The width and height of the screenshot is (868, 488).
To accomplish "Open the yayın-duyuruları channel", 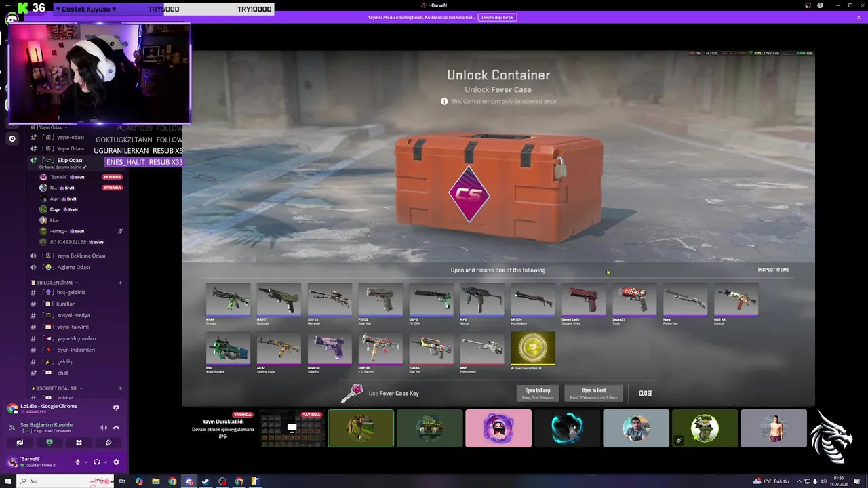I will point(78,338).
